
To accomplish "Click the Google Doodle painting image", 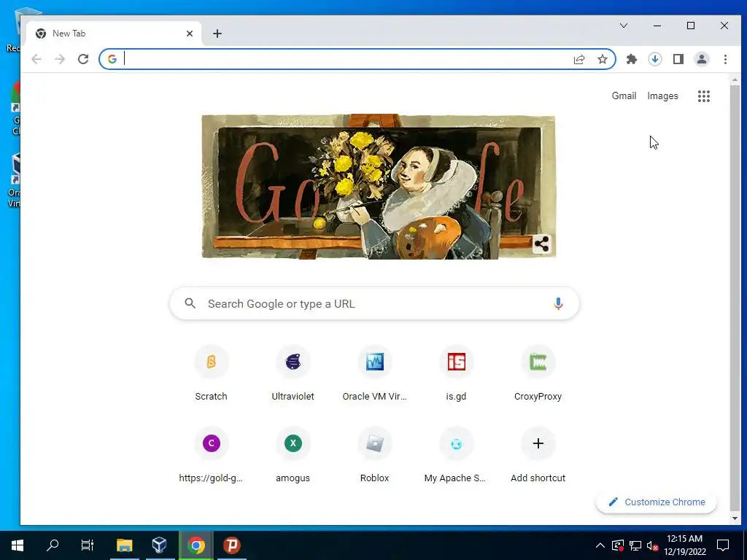I will (x=379, y=187).
